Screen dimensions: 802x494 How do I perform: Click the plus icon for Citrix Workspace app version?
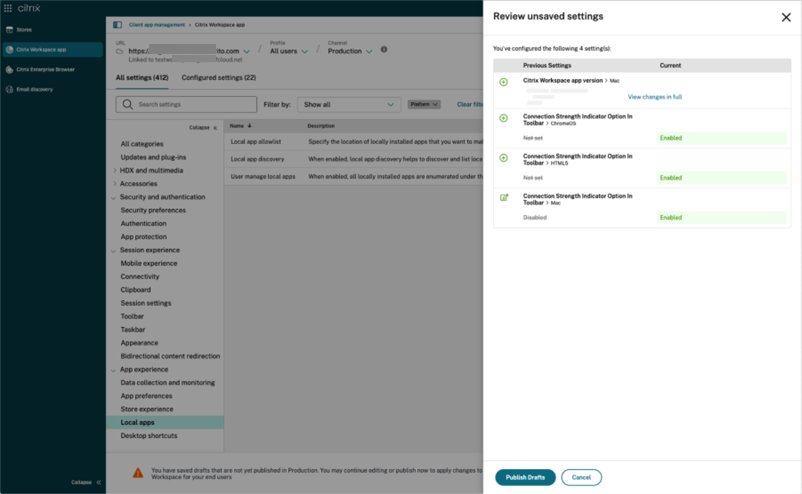[503, 82]
